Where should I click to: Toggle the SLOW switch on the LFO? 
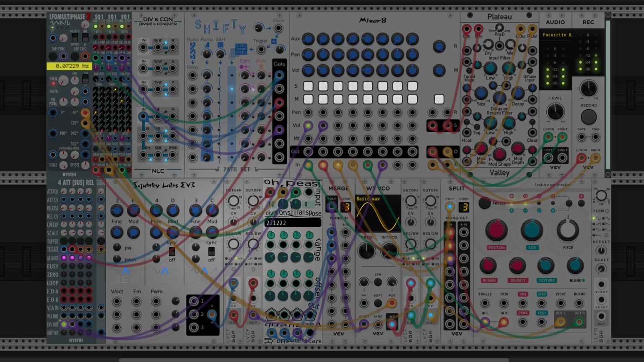tap(607, 211)
